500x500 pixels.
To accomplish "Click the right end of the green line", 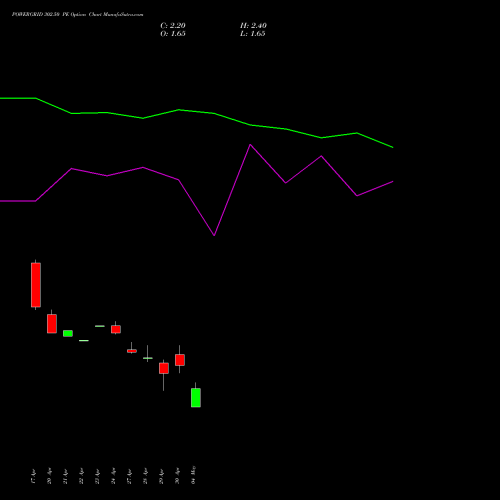I will coord(393,147).
